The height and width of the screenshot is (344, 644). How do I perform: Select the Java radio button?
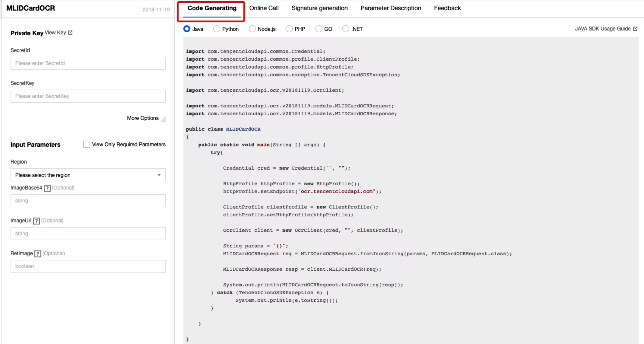(x=187, y=29)
